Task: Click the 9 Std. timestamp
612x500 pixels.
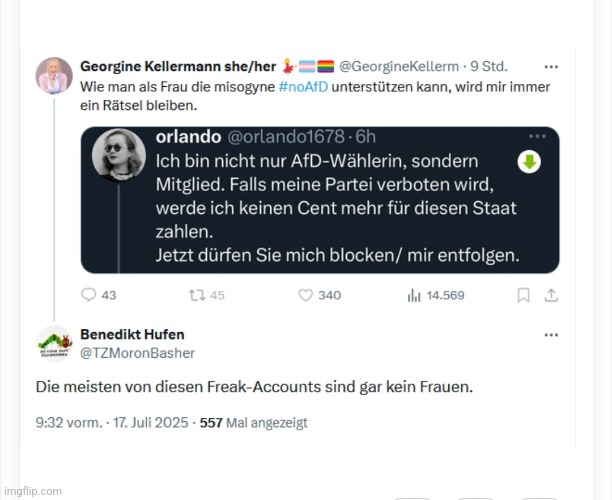Action: click(488, 67)
